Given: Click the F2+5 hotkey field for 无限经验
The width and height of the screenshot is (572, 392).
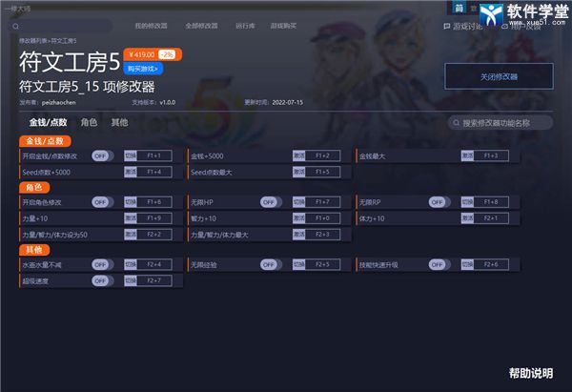Looking at the screenshot, I should tap(322, 264).
